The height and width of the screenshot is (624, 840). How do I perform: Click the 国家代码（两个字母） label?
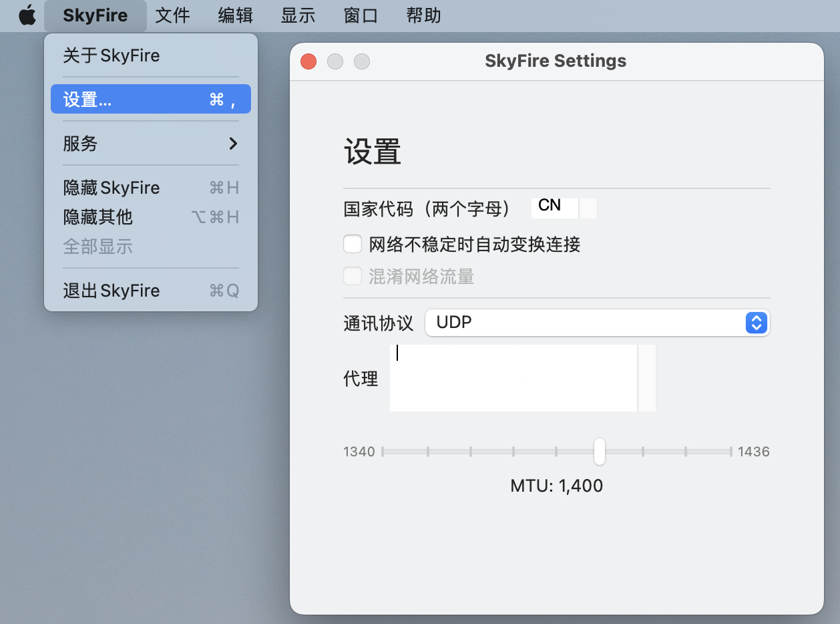tap(427, 208)
